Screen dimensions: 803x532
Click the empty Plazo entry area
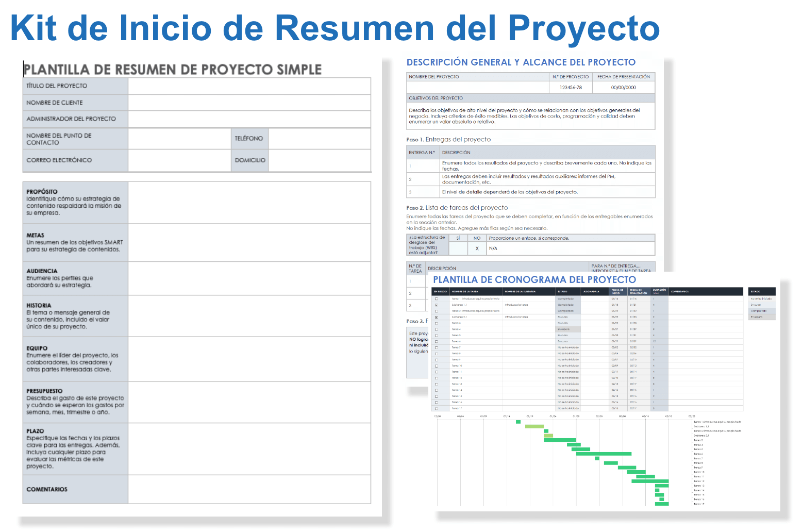click(x=249, y=449)
